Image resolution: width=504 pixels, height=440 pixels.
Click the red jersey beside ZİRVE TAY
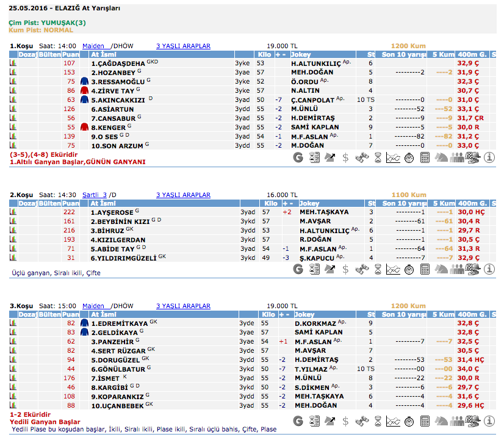tap(85, 90)
